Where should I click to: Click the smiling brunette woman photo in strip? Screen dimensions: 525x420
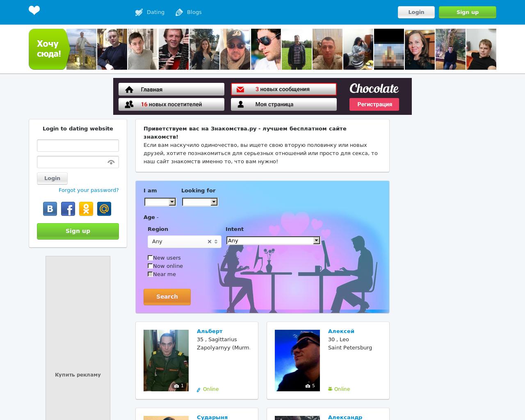[x=420, y=49]
